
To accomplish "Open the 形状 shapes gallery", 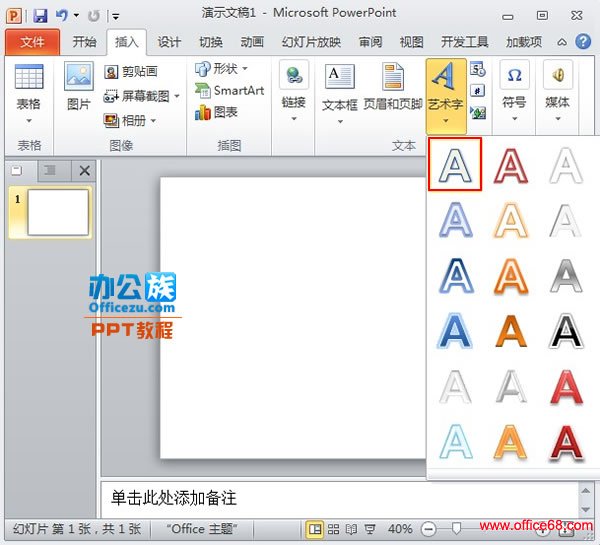I will pos(221,69).
